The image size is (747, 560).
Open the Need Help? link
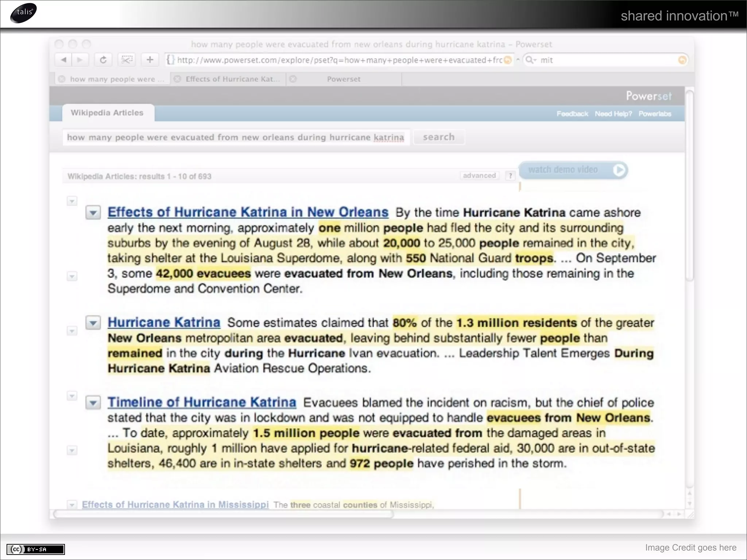613,114
